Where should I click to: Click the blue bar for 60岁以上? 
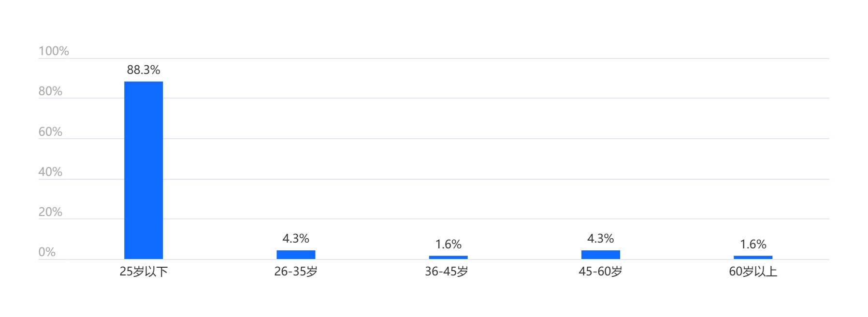[x=753, y=257]
